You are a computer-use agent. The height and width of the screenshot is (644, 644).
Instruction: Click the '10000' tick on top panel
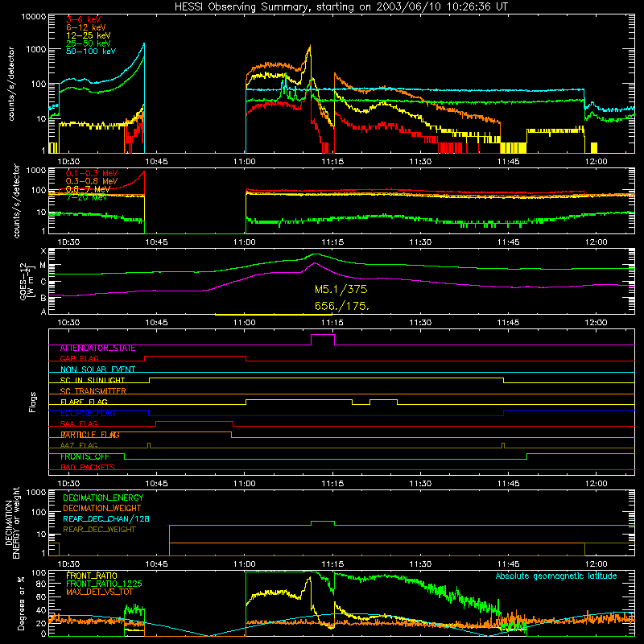[x=34, y=17]
